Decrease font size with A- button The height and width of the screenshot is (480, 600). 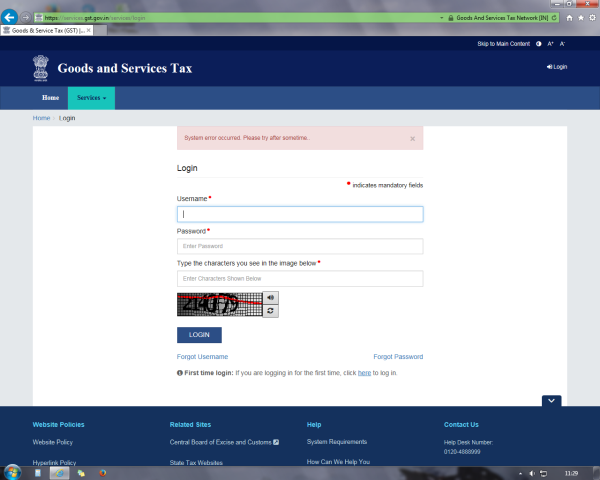coord(562,44)
